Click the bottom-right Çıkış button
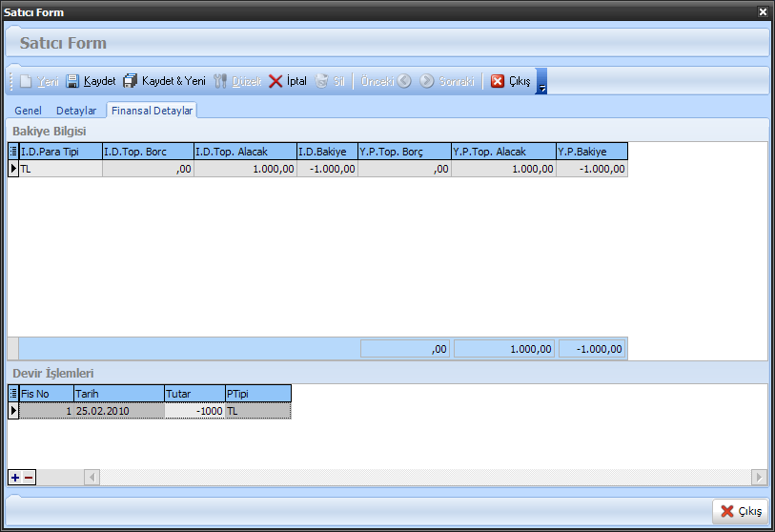 click(741, 511)
